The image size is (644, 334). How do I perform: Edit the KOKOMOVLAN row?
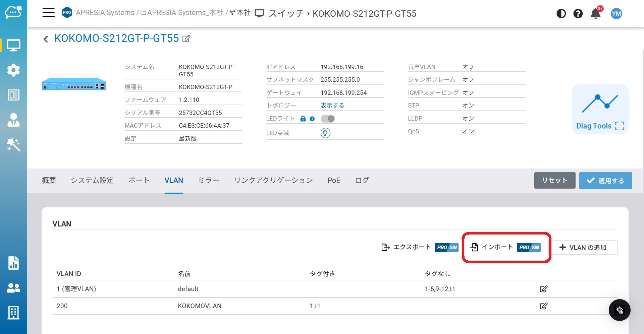[543, 306]
